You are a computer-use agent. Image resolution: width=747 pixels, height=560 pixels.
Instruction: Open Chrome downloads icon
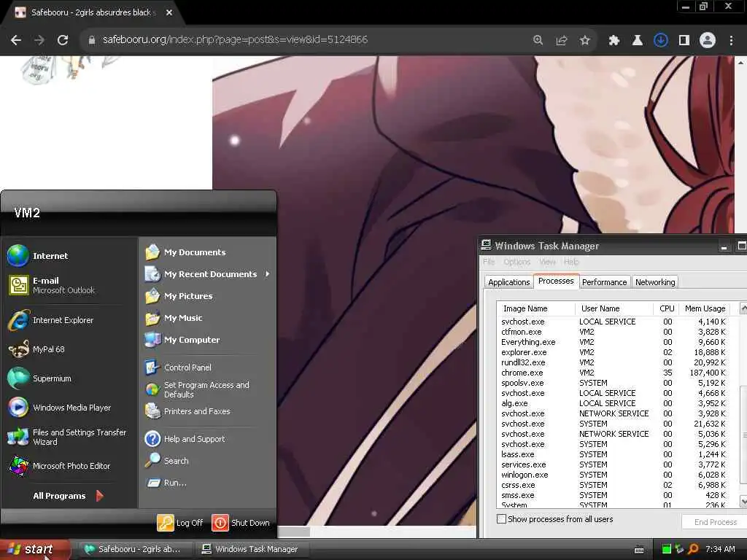click(x=661, y=40)
